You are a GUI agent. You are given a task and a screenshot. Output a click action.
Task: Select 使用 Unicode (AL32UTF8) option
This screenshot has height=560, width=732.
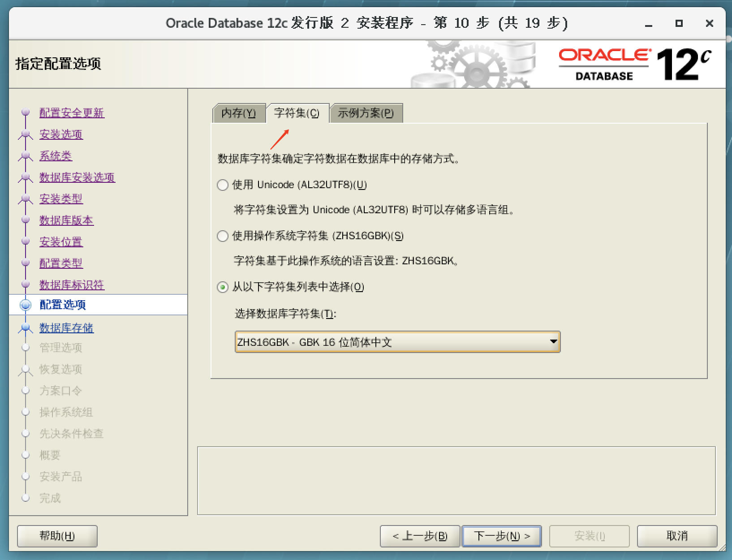[222, 185]
